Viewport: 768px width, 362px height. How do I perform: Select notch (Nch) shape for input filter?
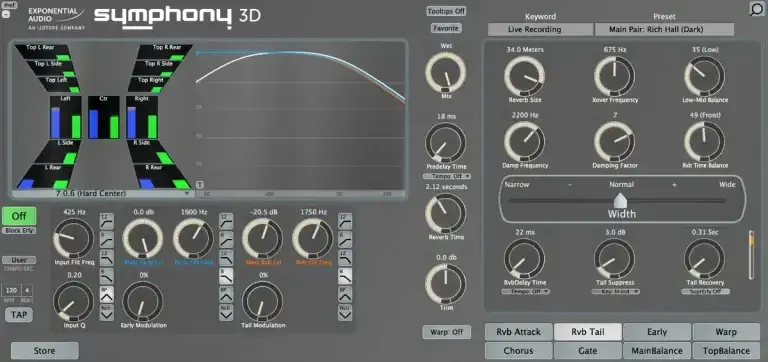[x=107, y=312]
